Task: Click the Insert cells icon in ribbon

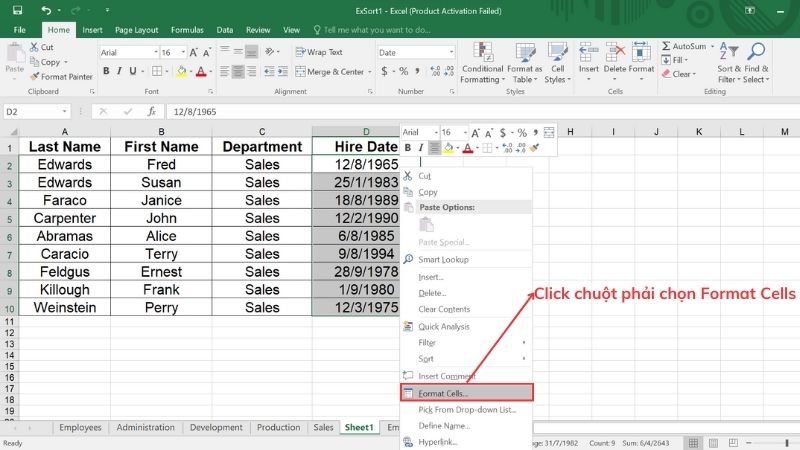Action: pyautogui.click(x=588, y=52)
